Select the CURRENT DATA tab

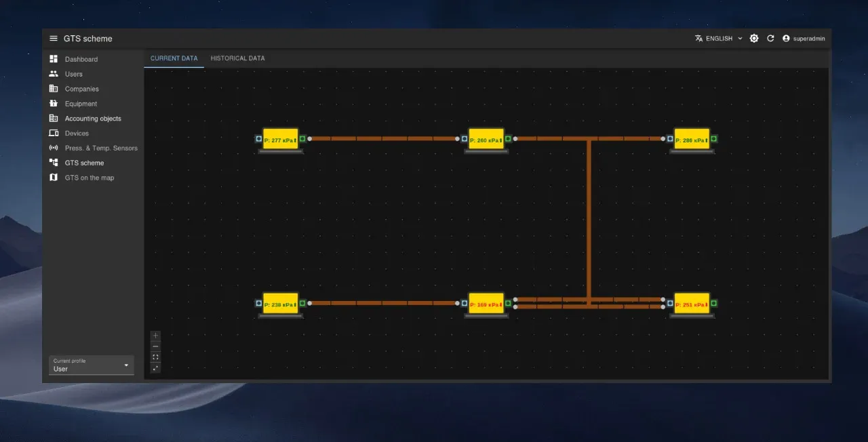[174, 58]
